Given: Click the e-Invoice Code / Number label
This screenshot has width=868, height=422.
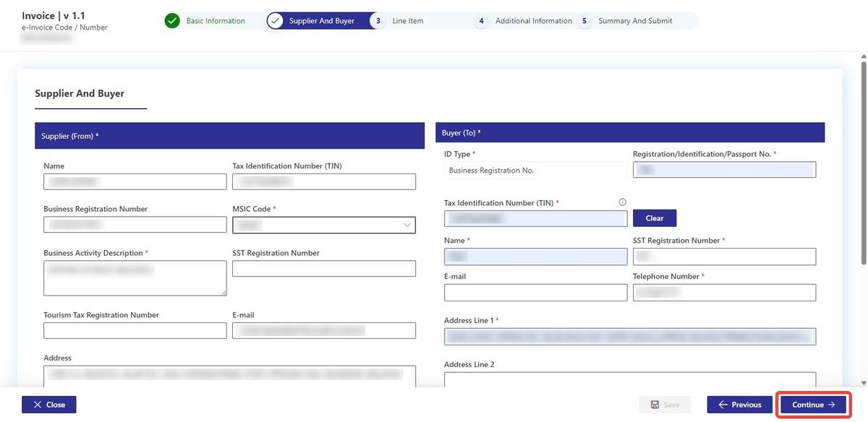Looking at the screenshot, I should (x=64, y=27).
